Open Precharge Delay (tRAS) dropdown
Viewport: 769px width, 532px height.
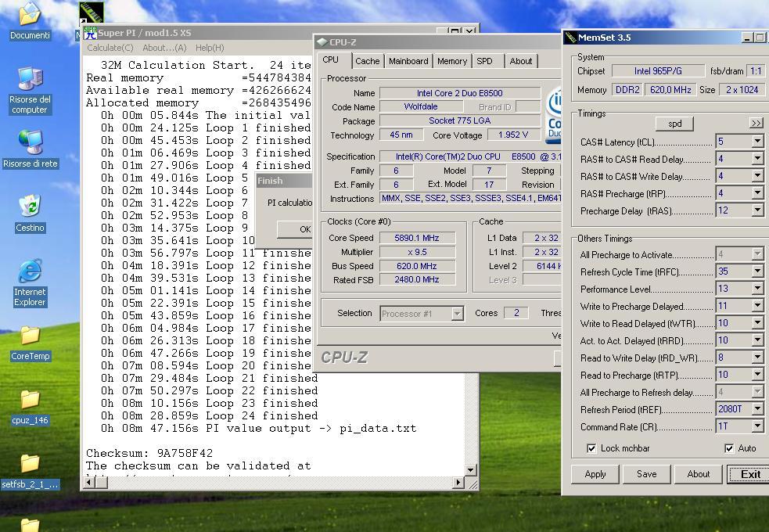[x=757, y=210]
